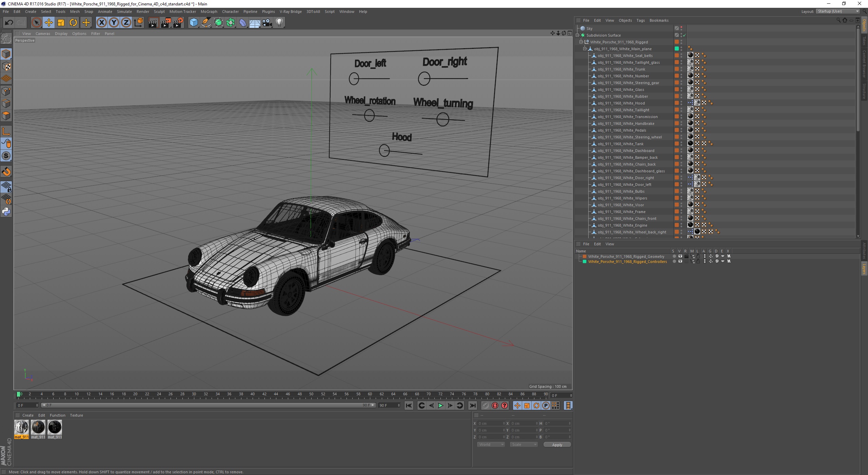Enable the Snap S icon in left toolbar
The width and height of the screenshot is (868, 475).
tap(6, 156)
